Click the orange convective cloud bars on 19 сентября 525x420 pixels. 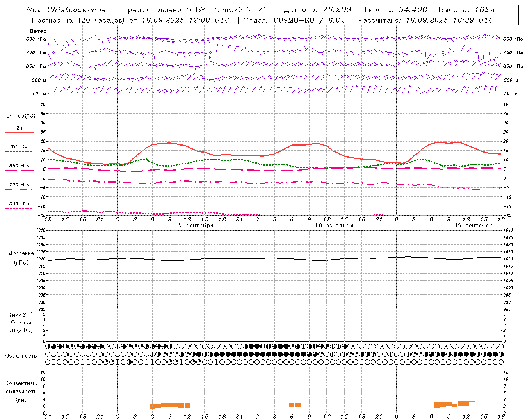pyautogui.click(x=454, y=404)
